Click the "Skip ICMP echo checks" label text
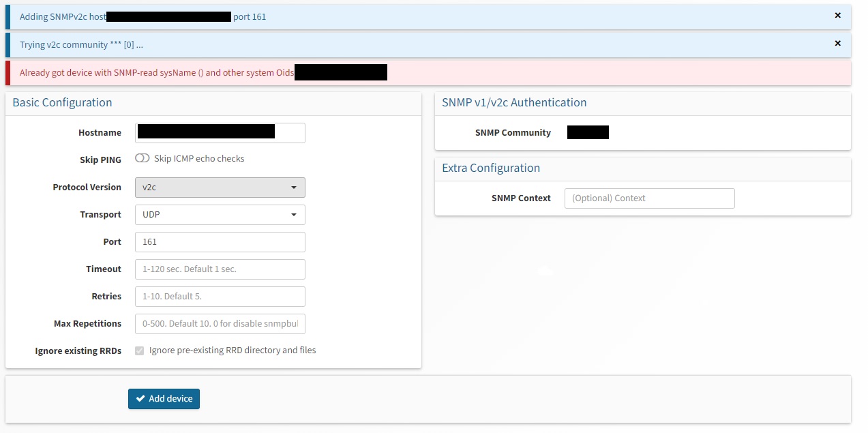The image size is (868, 433). coord(199,159)
